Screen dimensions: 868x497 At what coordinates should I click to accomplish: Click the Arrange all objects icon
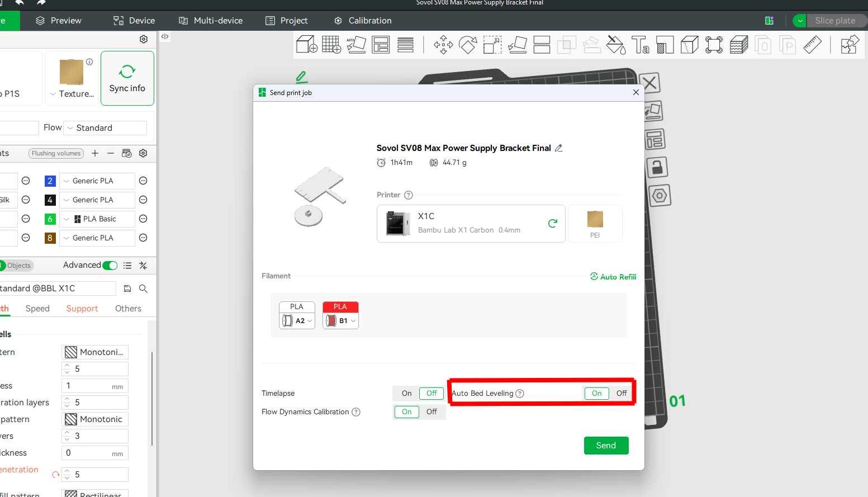pos(381,44)
